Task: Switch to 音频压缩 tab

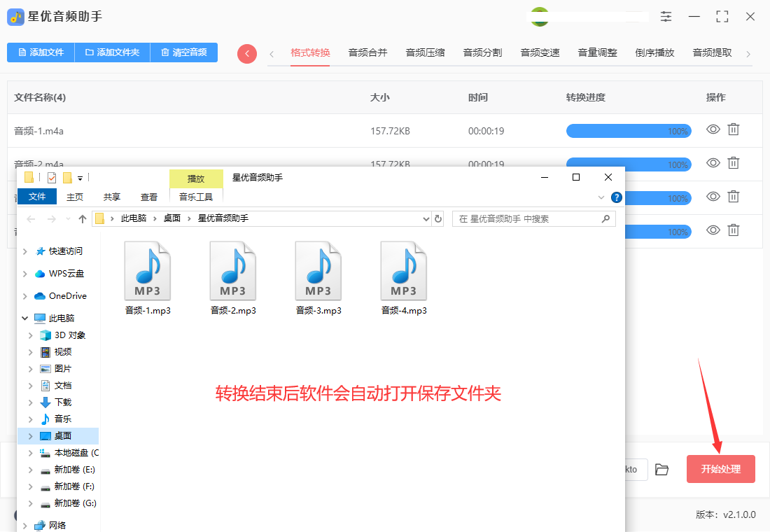Action: (426, 52)
